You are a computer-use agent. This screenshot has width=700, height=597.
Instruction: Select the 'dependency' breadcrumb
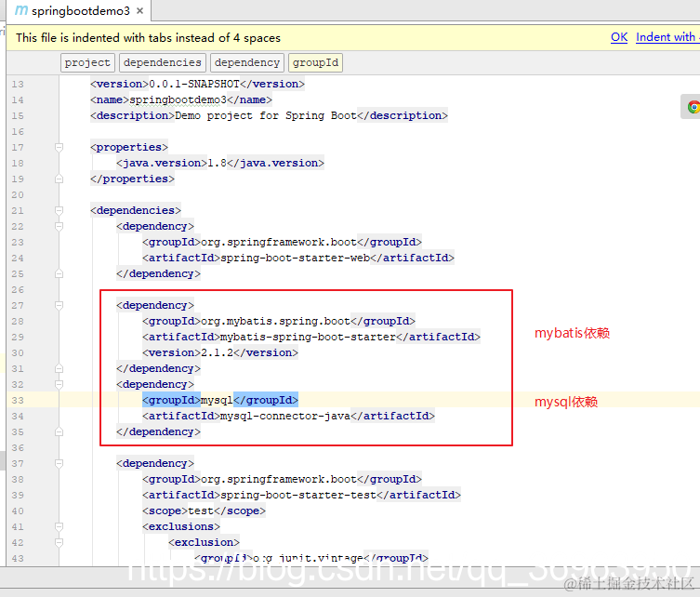click(247, 62)
